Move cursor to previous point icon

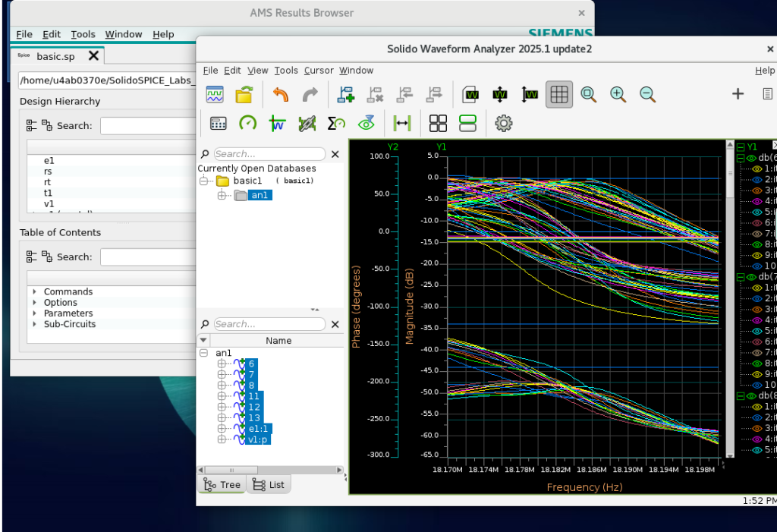[x=405, y=94]
